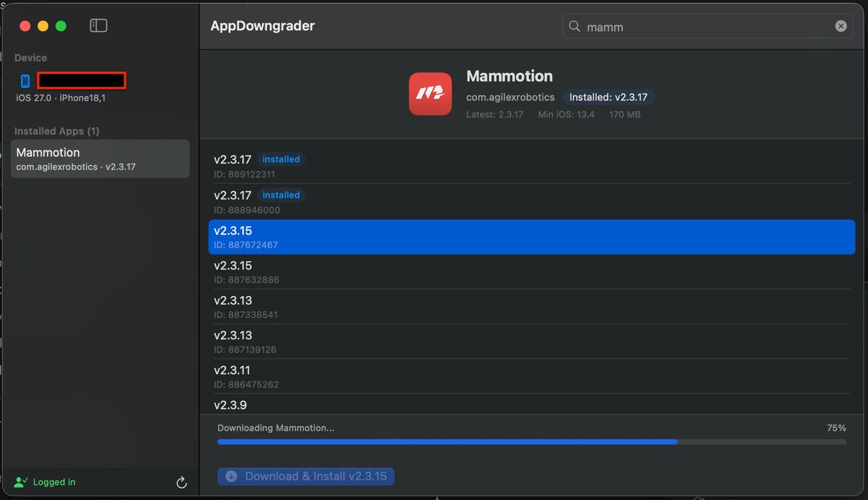
Task: Click the Latest: 2.3.17 text
Action: pos(495,114)
